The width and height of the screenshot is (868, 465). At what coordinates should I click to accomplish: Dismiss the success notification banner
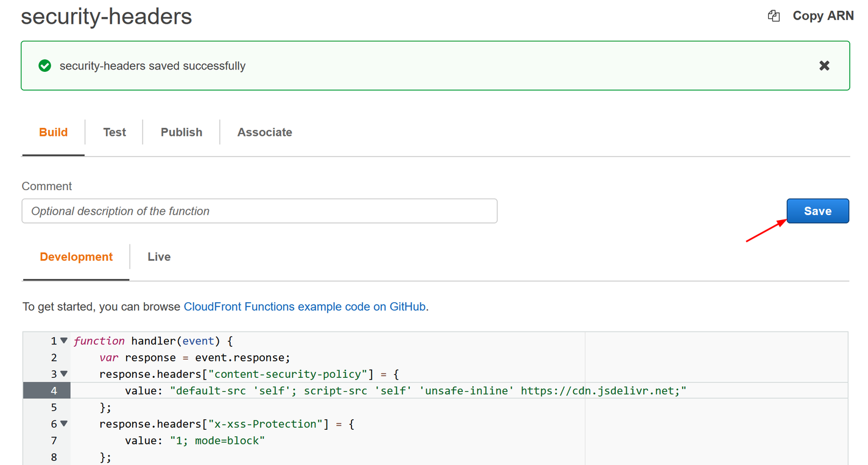pyautogui.click(x=824, y=65)
